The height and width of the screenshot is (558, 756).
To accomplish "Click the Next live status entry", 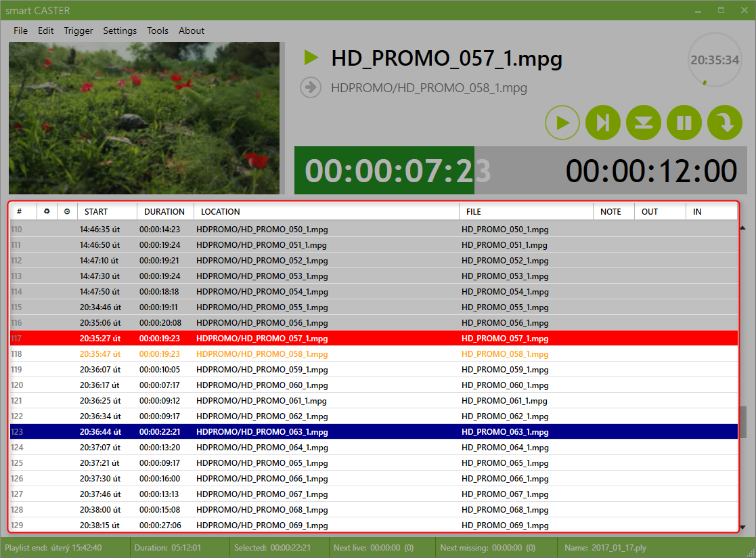I will pos(374,548).
